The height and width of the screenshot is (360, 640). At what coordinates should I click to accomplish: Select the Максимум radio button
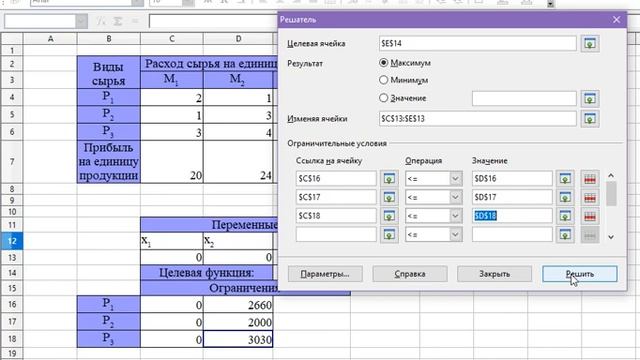pos(383,63)
